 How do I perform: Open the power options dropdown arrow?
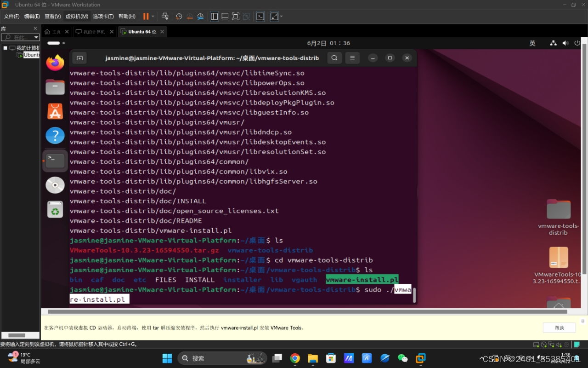153,16
